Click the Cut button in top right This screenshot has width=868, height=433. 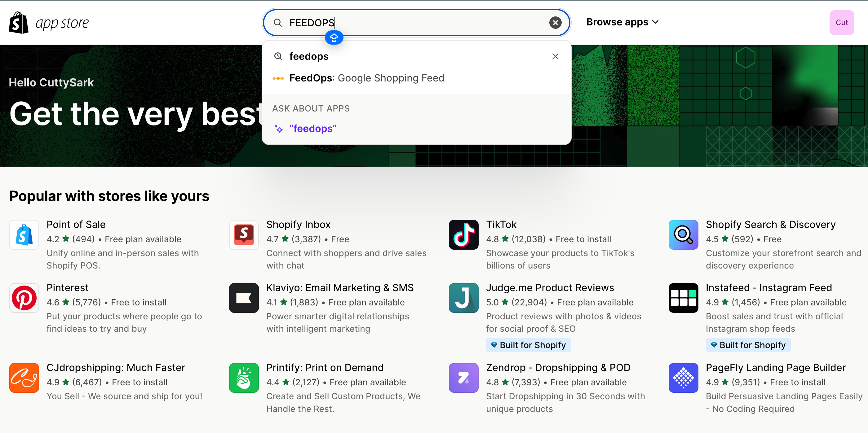841,23
